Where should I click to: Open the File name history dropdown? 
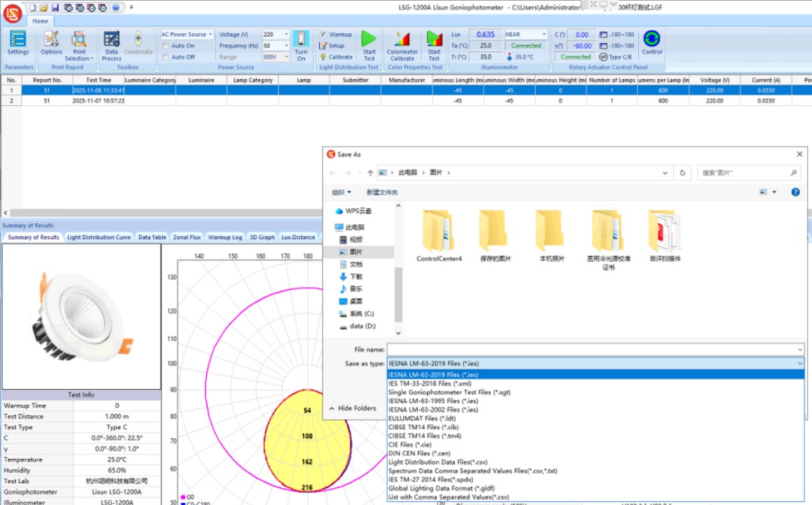point(799,350)
